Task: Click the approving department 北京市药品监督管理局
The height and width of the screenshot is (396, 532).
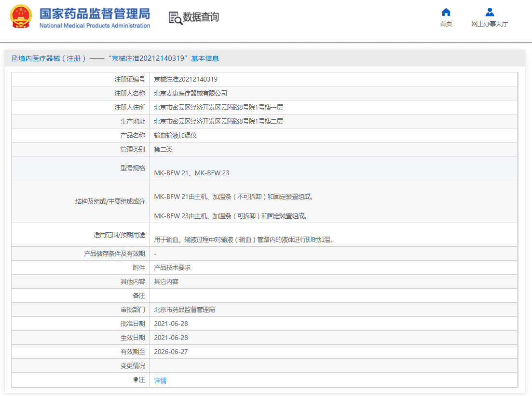Action: pyautogui.click(x=184, y=310)
